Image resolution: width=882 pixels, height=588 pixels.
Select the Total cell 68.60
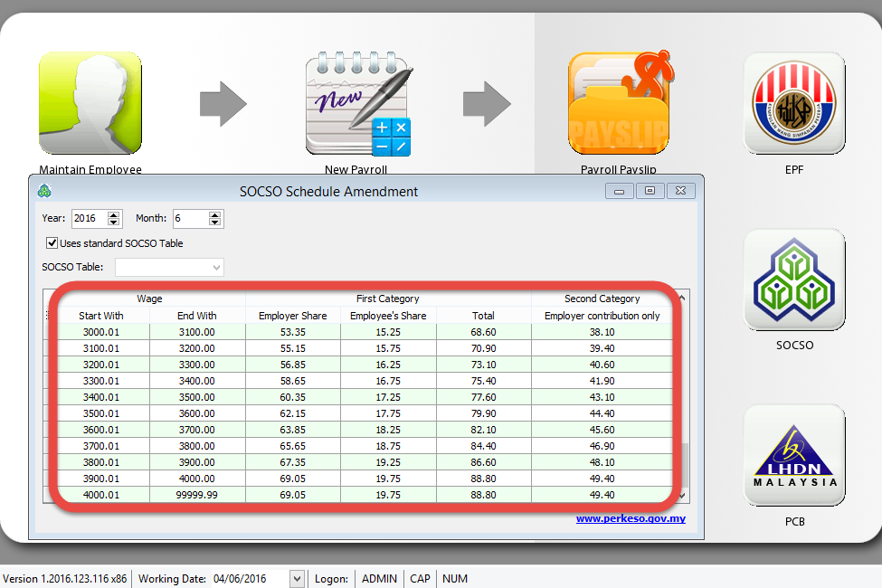483,332
